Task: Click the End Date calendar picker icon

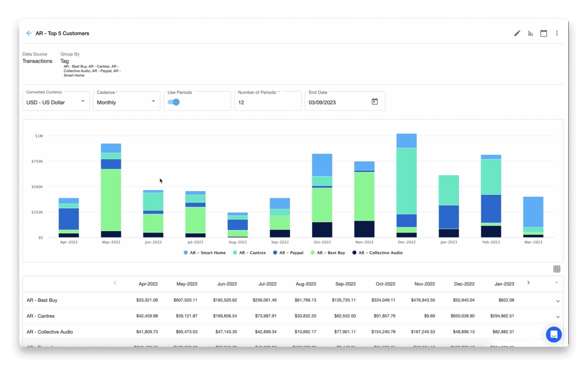Action: 374,102
